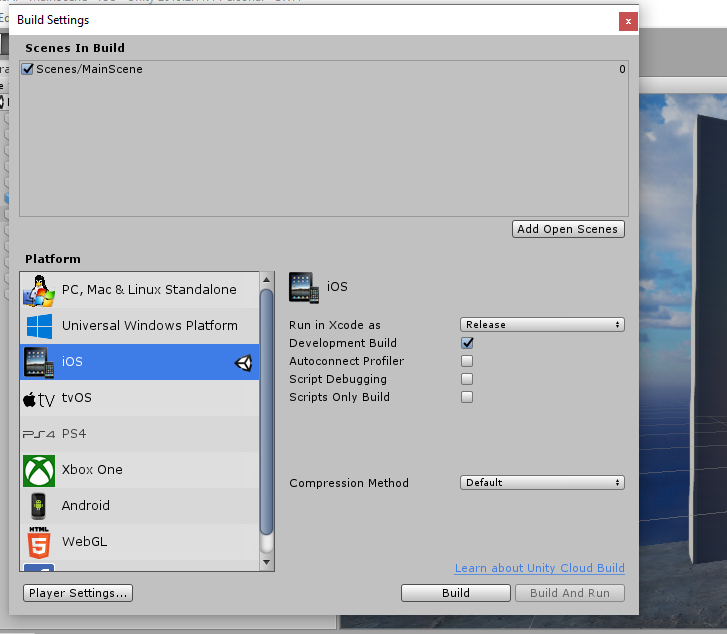Screen dimensions: 727x634
Task: Click the HTML5 WebGL icon
Action: click(x=39, y=542)
